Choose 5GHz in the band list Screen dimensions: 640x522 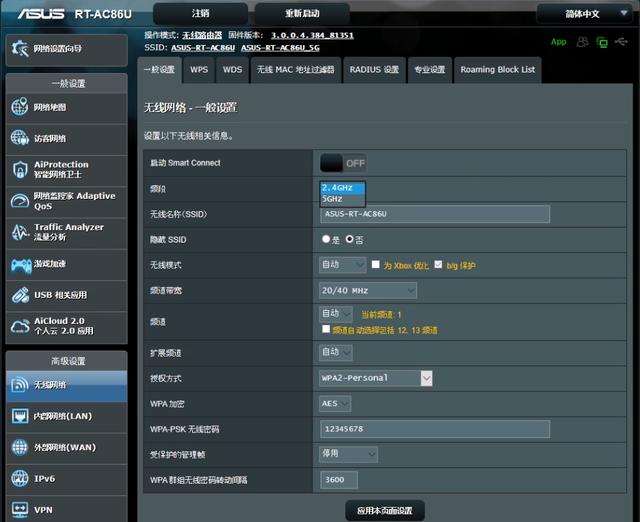[x=342, y=199]
